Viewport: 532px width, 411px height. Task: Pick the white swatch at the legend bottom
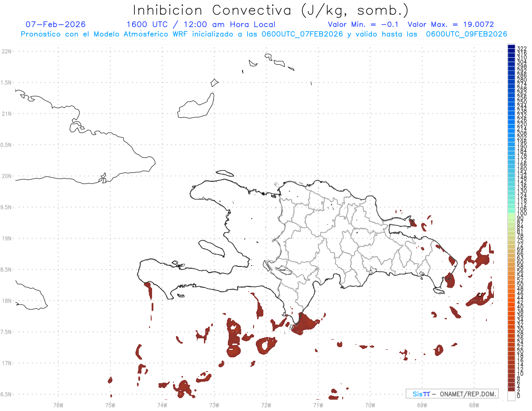click(511, 396)
